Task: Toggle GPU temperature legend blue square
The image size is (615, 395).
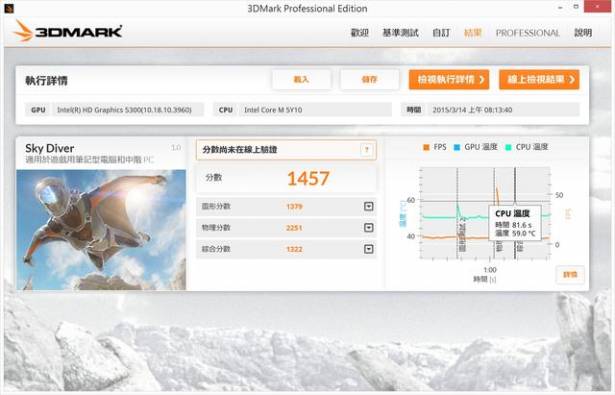Action: pos(457,147)
